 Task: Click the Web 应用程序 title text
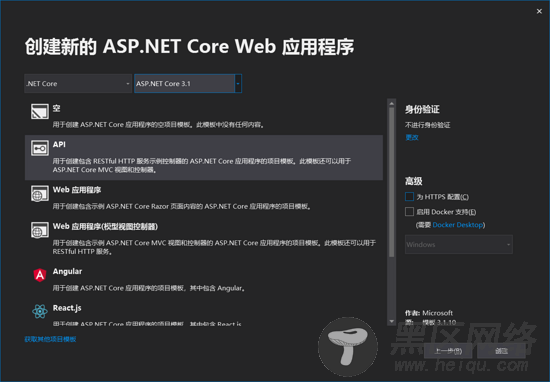[77, 190]
